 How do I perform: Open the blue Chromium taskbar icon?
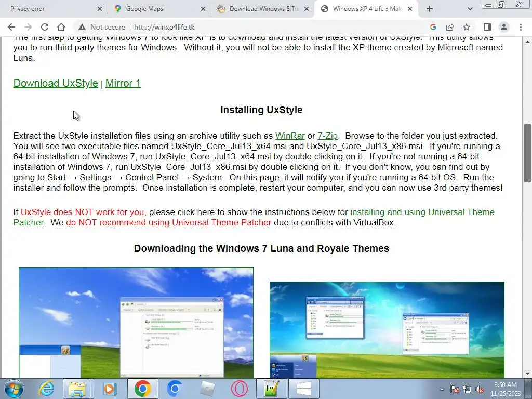[x=175, y=389]
